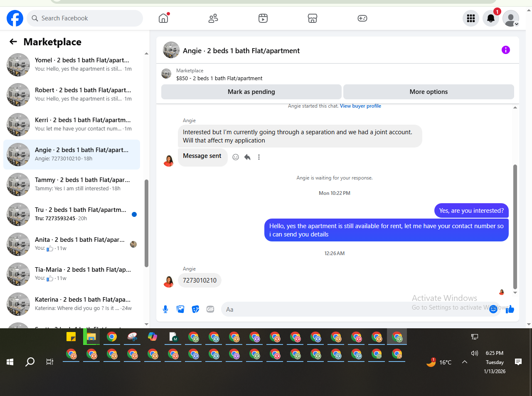Image resolution: width=532 pixels, height=396 pixels.
Task: Click the conversation list scrollbar thumb
Action: [x=146, y=223]
